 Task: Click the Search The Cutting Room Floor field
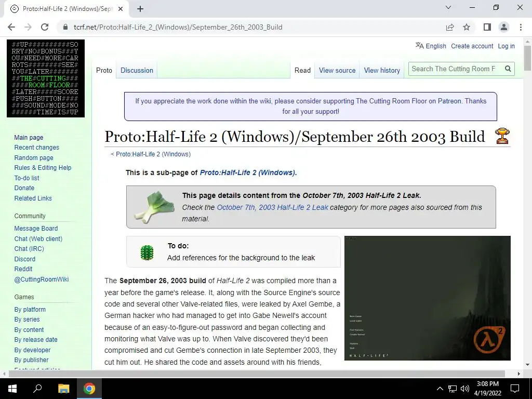click(456, 69)
